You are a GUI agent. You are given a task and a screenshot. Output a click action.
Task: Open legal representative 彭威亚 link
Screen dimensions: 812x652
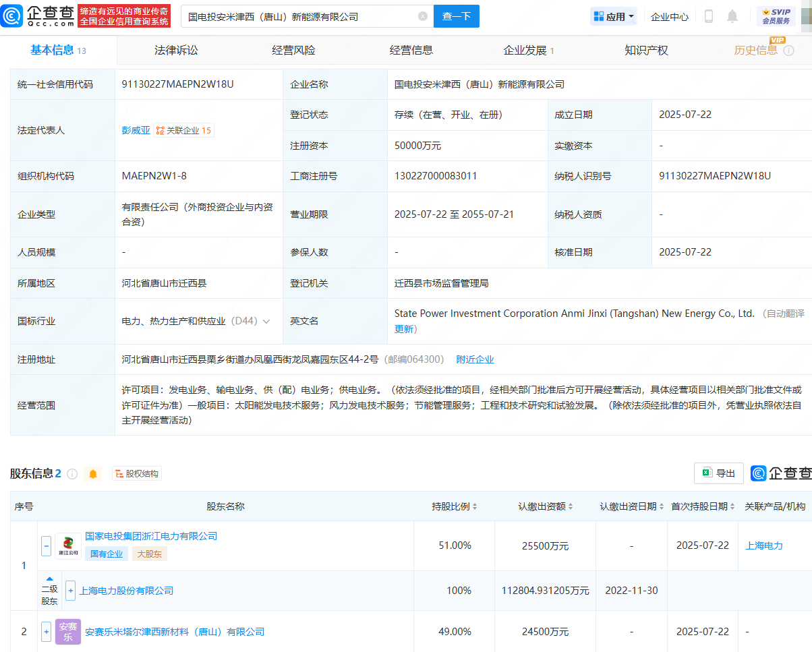[x=136, y=130]
